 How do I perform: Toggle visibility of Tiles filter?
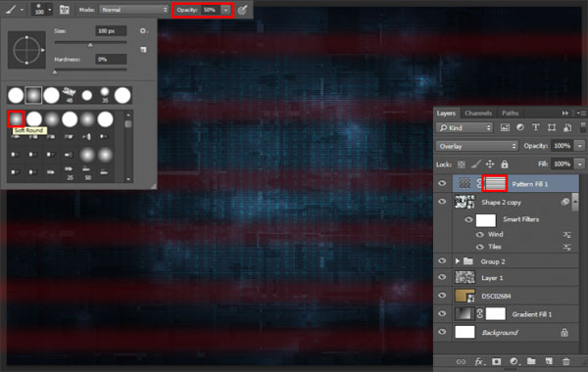[479, 247]
